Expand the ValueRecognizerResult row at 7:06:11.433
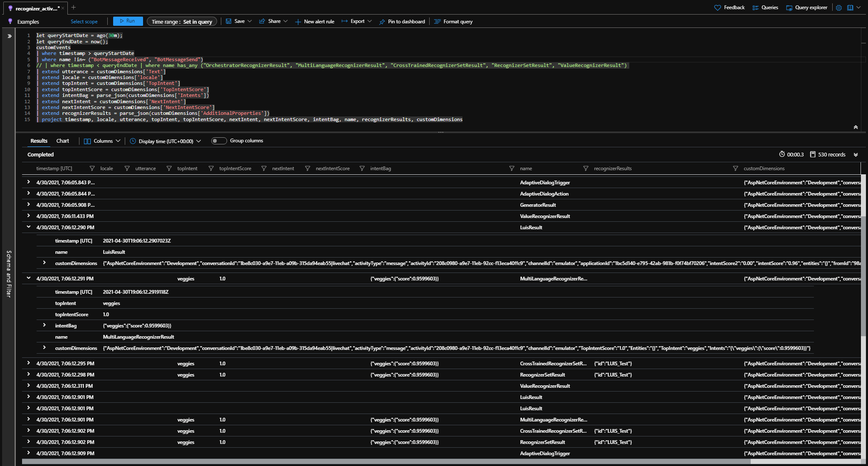This screenshot has height=466, width=868. pos(28,216)
